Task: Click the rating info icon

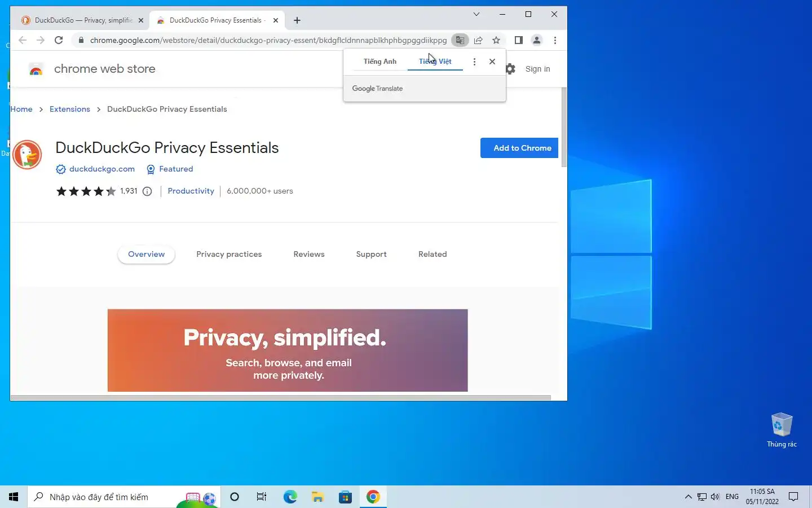Action: coord(147,191)
